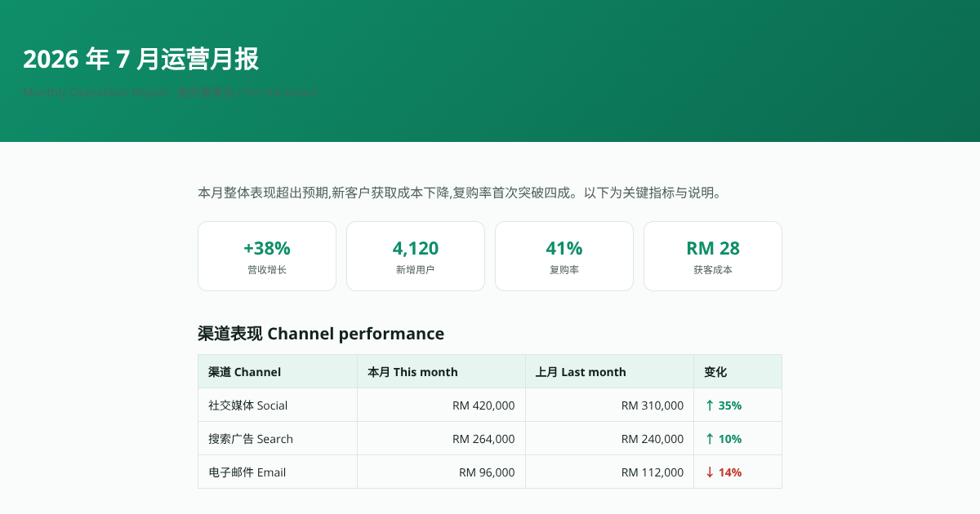
Task: Click the "↑ 35%" change value
Action: coord(723,405)
